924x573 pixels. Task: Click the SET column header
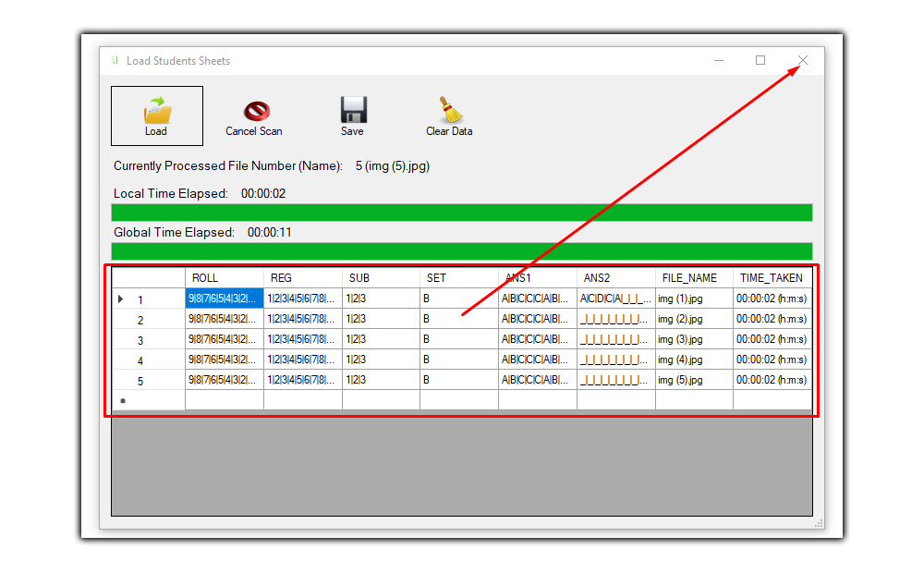click(458, 278)
